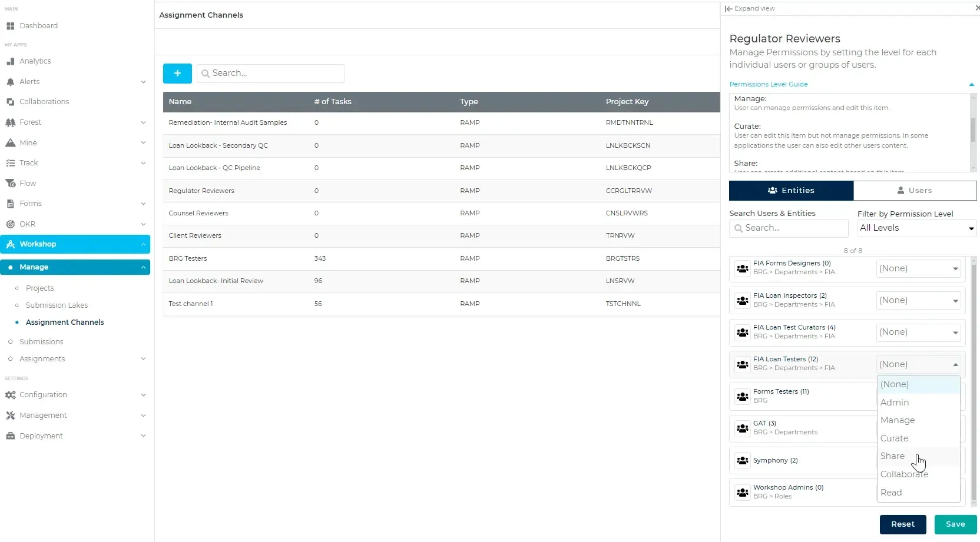Click the permissions guide scrollbar
Image resolution: width=980 pixels, height=542 pixels.
coord(973,131)
